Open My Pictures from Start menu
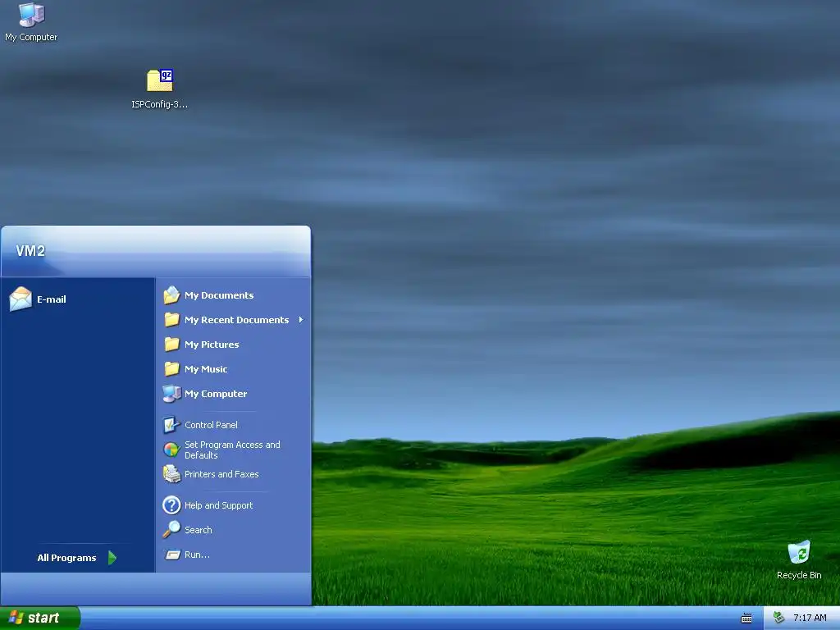 coord(212,345)
